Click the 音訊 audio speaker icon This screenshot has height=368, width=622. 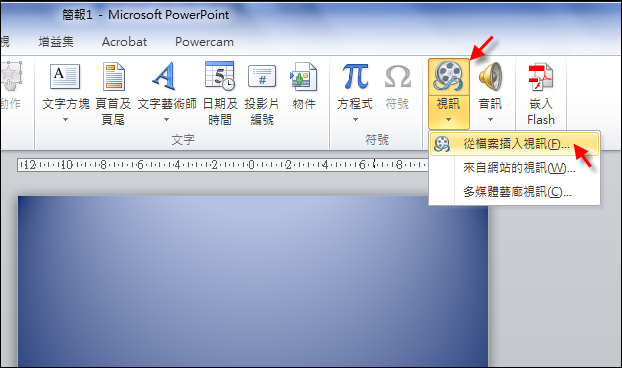(490, 76)
